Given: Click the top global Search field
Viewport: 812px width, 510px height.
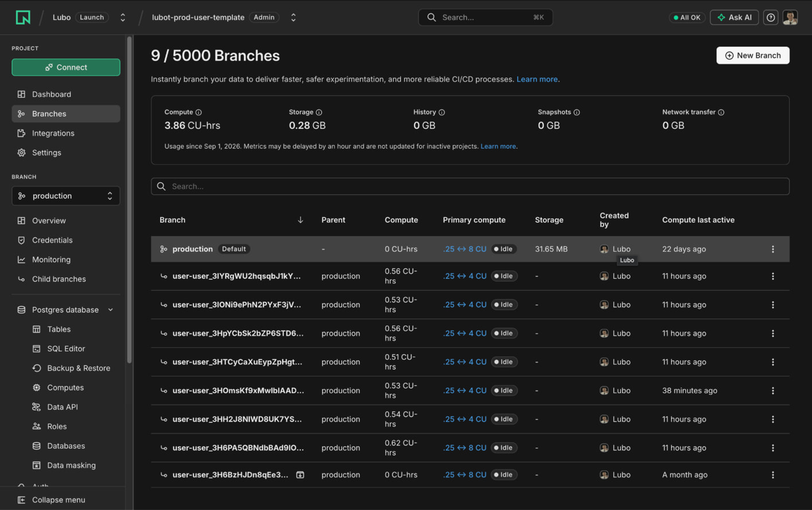Looking at the screenshot, I should point(486,17).
